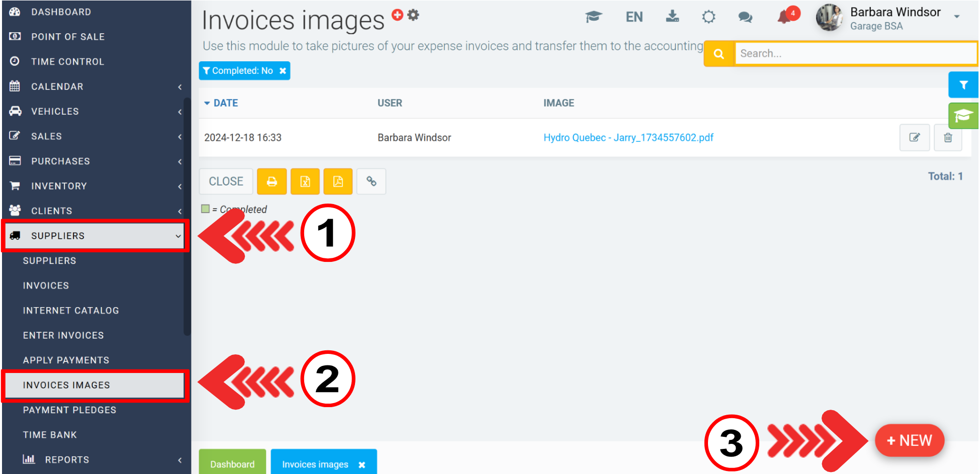Export list to PDF file
Screen dimensions: 980x474
tap(338, 181)
